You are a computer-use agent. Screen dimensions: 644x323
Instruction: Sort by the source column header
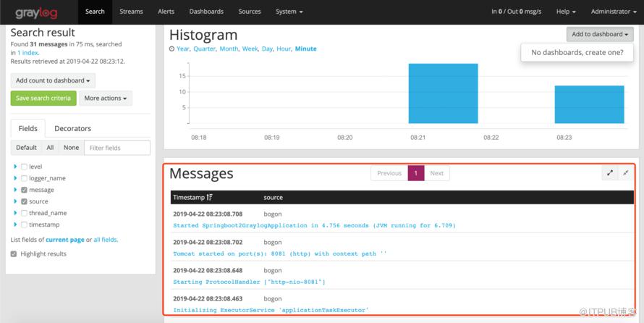pos(273,198)
